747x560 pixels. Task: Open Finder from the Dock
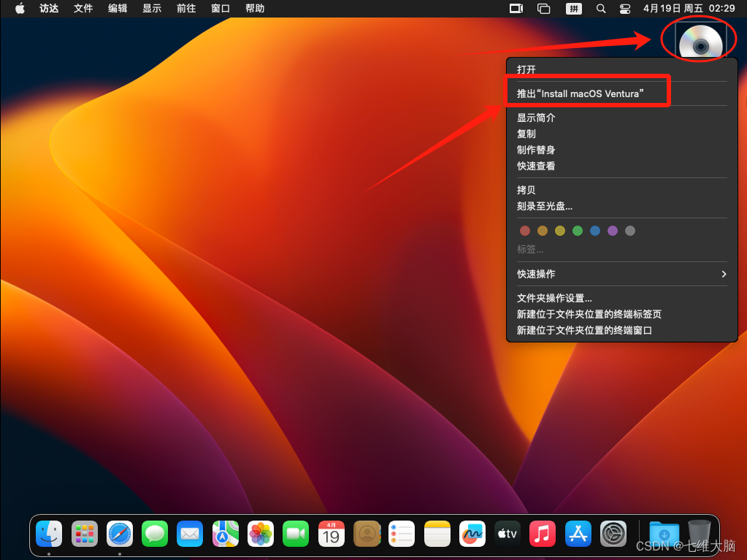pyautogui.click(x=49, y=534)
